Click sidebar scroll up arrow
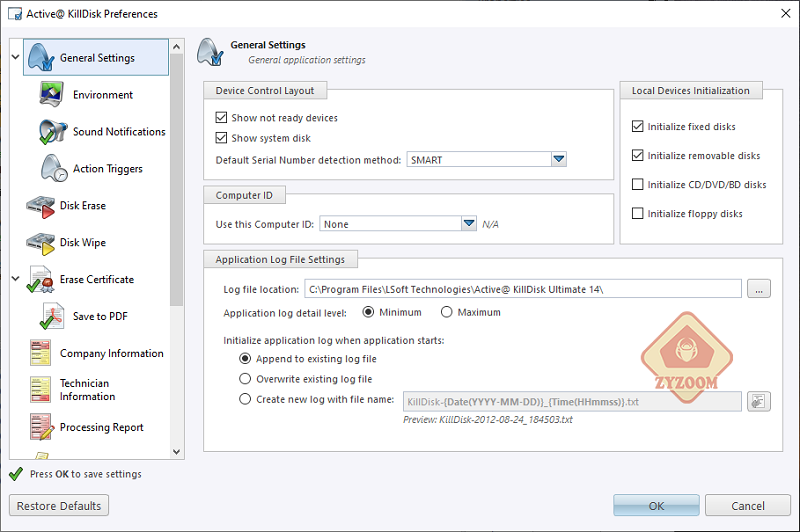The width and height of the screenshot is (800, 532). tap(177, 47)
